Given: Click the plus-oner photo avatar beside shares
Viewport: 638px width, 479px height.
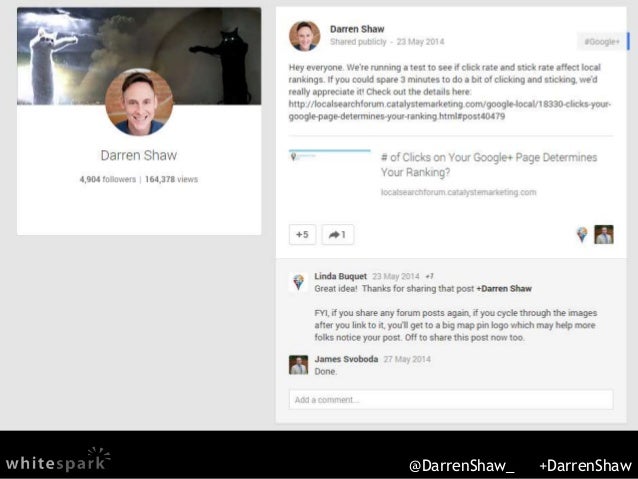Looking at the screenshot, I should pyautogui.click(x=604, y=234).
